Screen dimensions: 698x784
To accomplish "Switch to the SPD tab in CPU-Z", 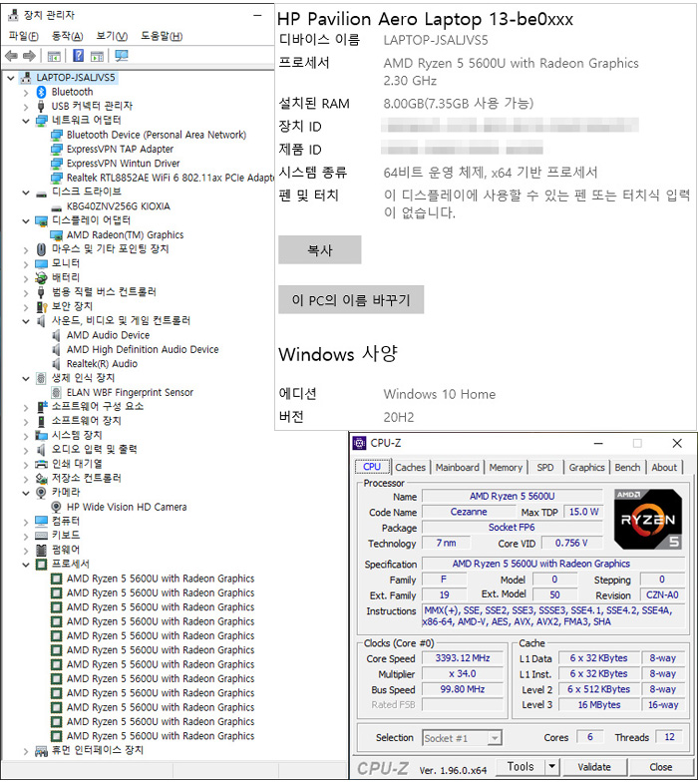I will pyautogui.click(x=545, y=468).
